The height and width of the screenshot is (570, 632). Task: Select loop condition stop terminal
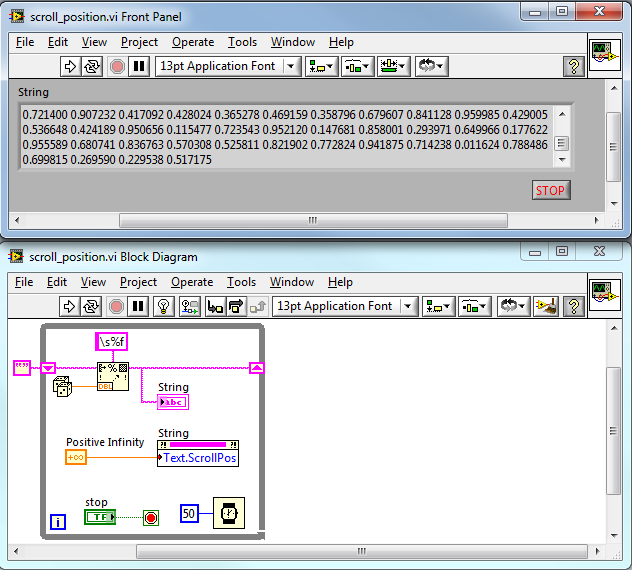151,518
